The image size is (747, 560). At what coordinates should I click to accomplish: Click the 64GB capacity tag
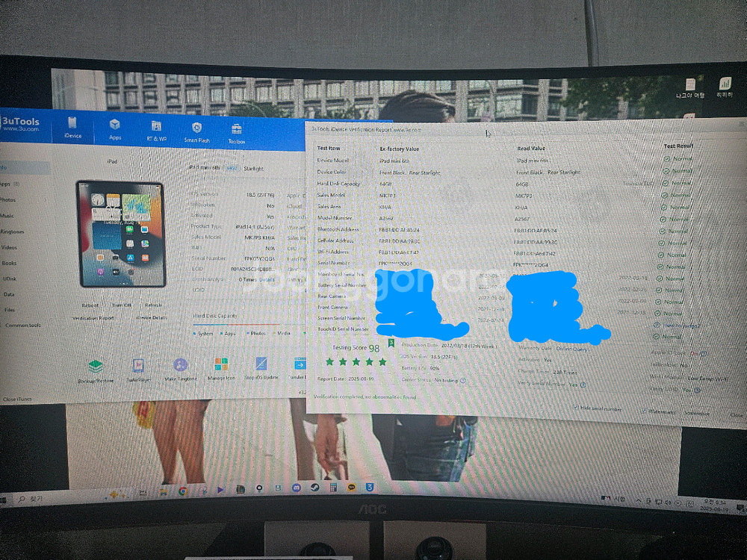click(x=232, y=168)
